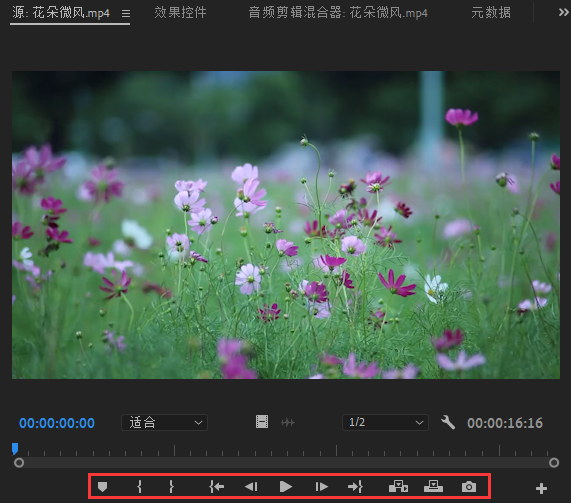The image size is (571, 503).
Task: Insert the clip into the timeline
Action: click(x=398, y=487)
